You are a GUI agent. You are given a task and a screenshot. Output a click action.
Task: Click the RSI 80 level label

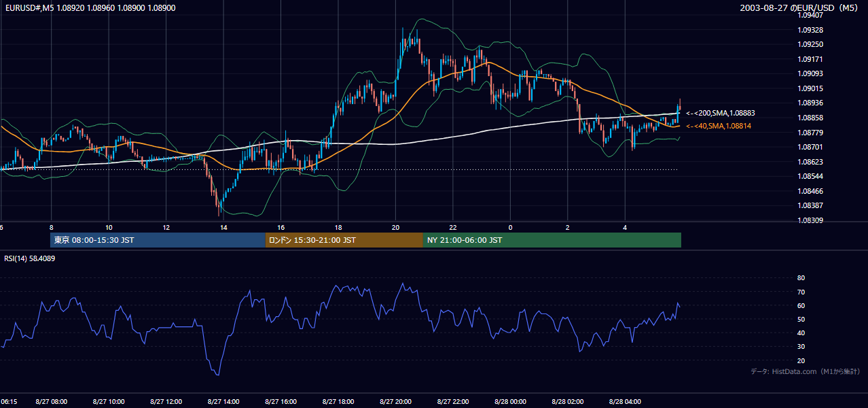coord(801,278)
